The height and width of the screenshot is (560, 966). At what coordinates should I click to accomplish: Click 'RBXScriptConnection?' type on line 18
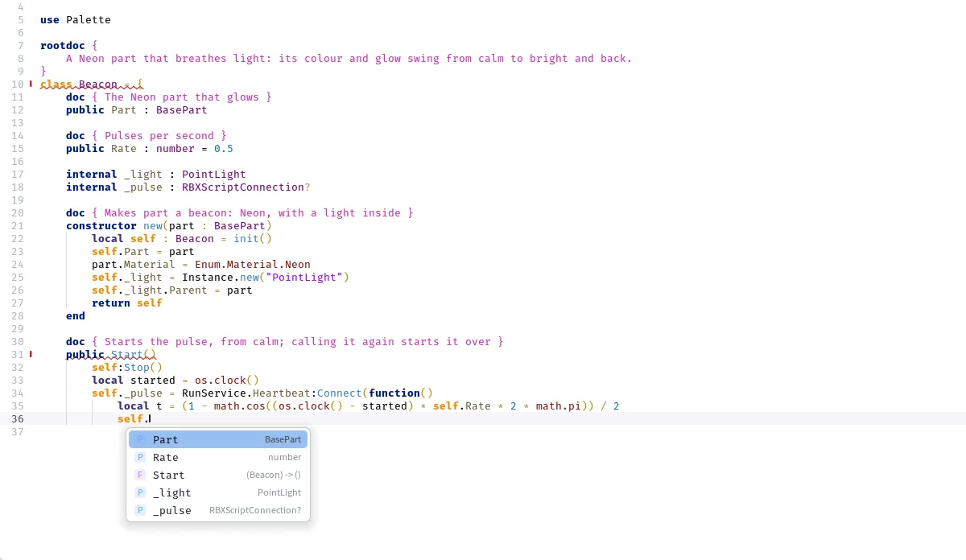tap(246, 187)
